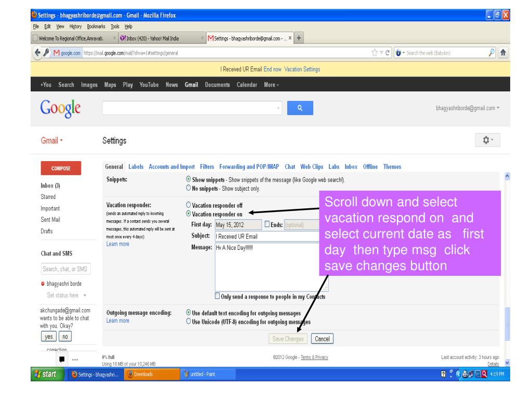Decline chat request with no button
Viewport: 532px width, 399px height.
tap(65, 337)
